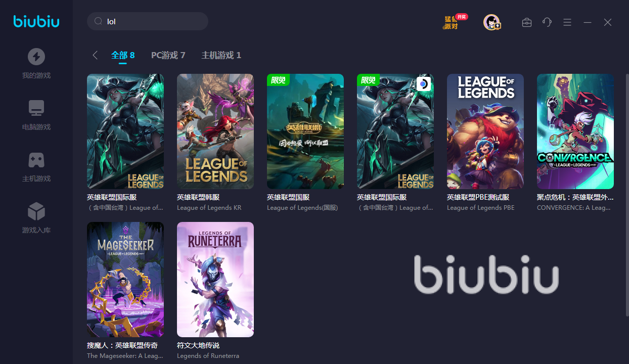
Task: Open console games controller icon
Action: 36,160
